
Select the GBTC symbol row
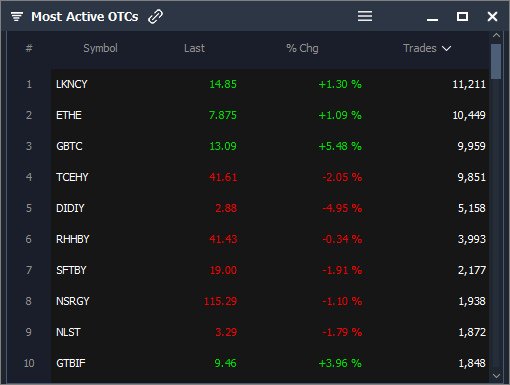point(270,146)
